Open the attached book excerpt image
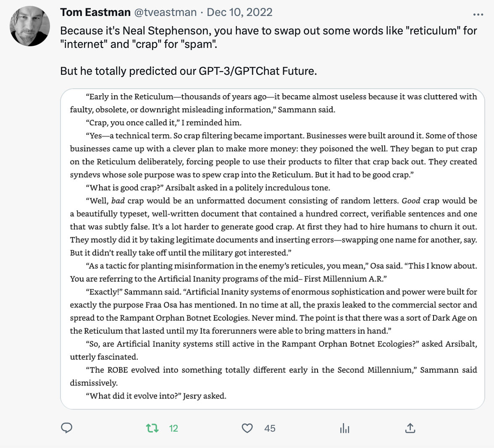Viewport: 494px width, 448px height. pyautogui.click(x=273, y=249)
